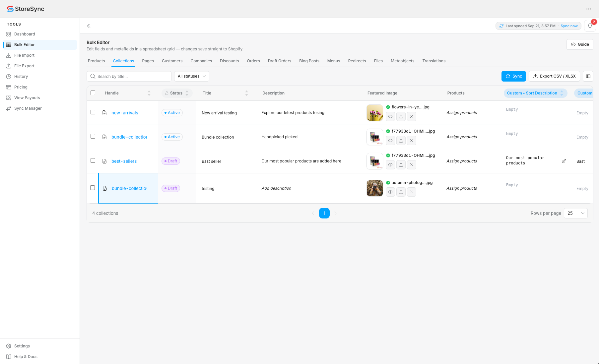
Task: Sort by Handle column
Action: (149, 93)
